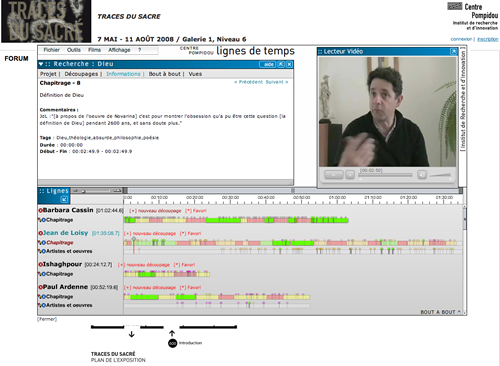Click the Traces du Sacré logo image
Image resolution: width=500 pixels, height=366 pixels.
[x=46, y=21]
